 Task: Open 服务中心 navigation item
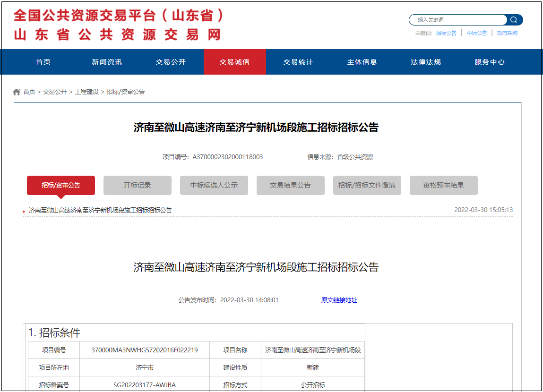tap(490, 62)
